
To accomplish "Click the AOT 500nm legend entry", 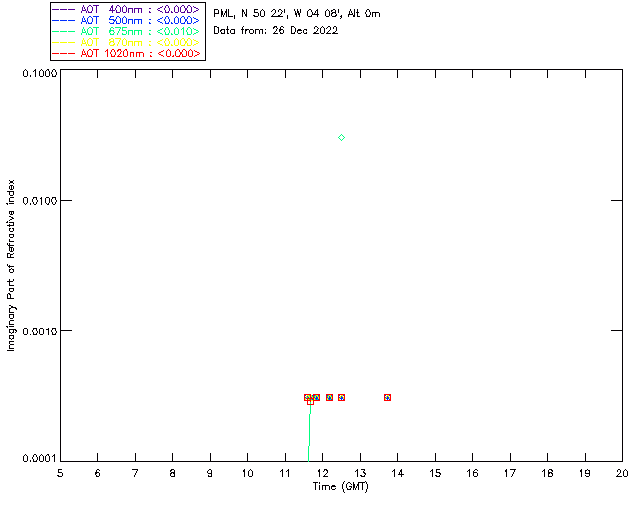I will [126, 20].
